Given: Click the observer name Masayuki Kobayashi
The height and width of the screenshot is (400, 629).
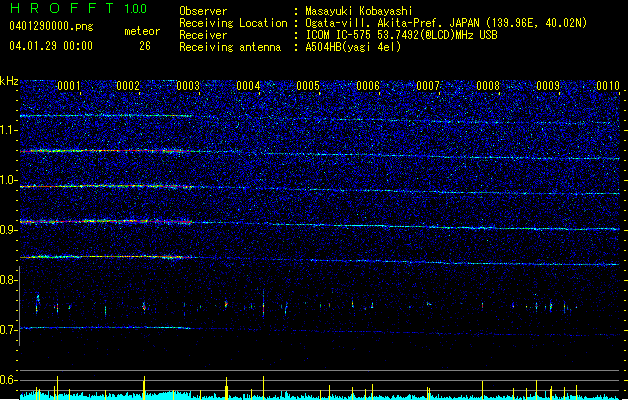Looking at the screenshot, I should click(359, 11).
